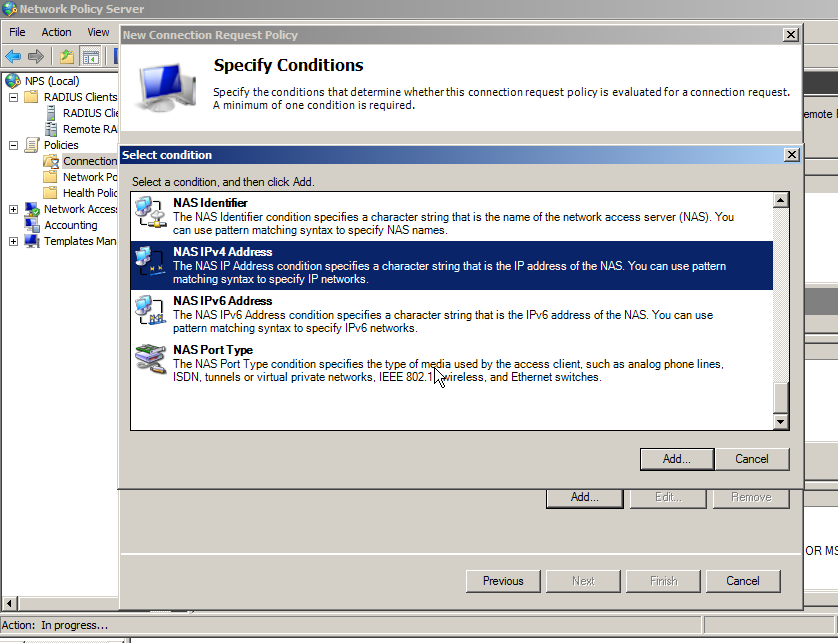838x643 pixels.
Task: Expand the Templates Management branch
Action: pos(12,240)
